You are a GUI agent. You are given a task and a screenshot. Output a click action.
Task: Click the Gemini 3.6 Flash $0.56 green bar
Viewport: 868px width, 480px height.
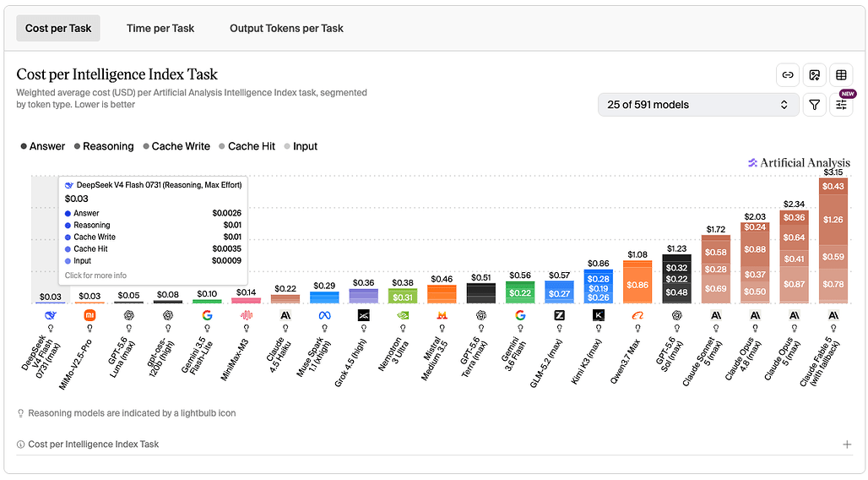(520, 292)
